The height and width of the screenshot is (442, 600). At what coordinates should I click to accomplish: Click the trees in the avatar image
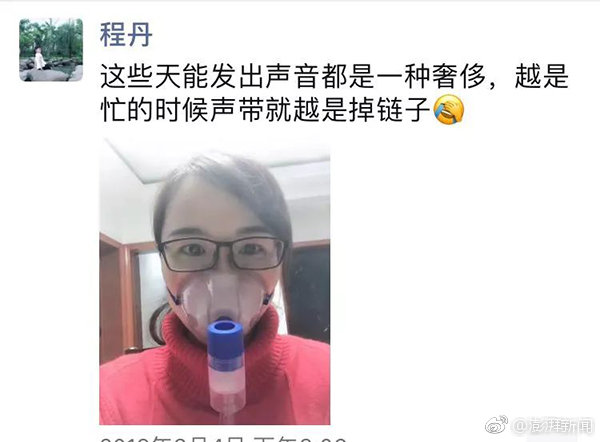51,34
